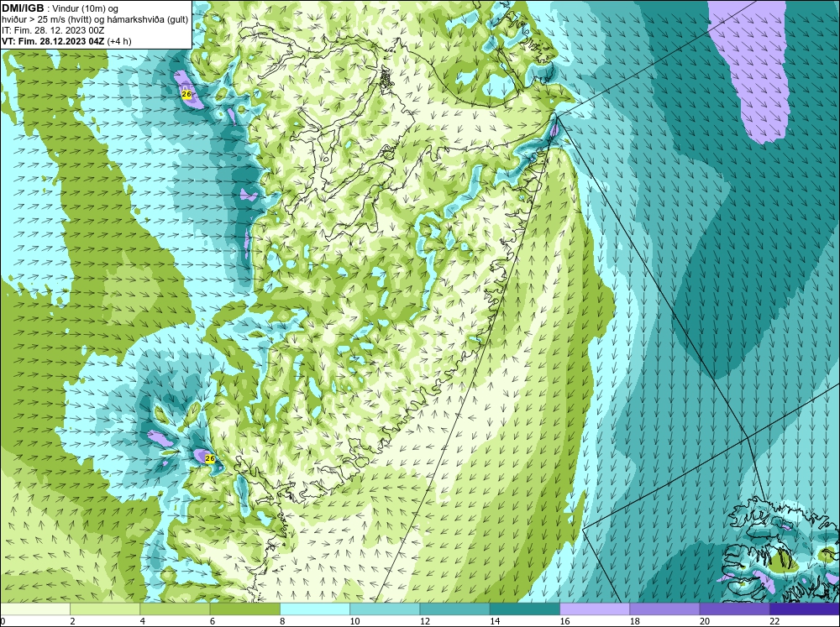This screenshot has width=840, height=627.
Task: Click the 'VT: Fim. 28.12.2023 04Z' valid time
Action: coord(54,41)
